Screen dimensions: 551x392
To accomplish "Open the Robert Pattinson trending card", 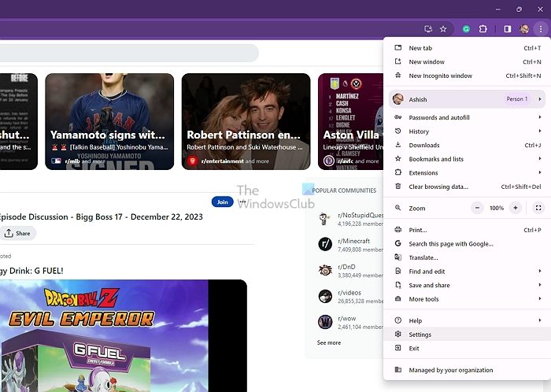I will click(246, 121).
